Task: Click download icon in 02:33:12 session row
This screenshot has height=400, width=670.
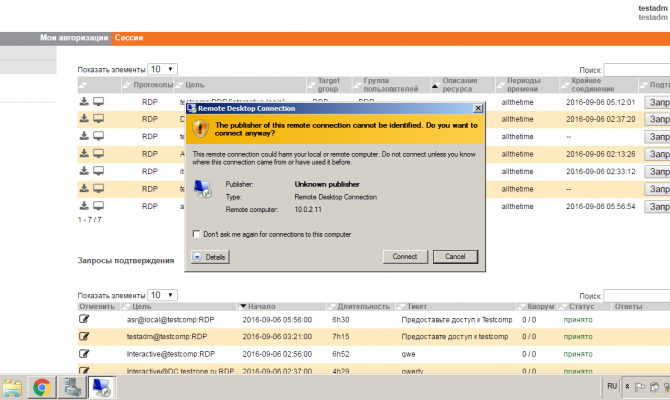Action: (84, 171)
